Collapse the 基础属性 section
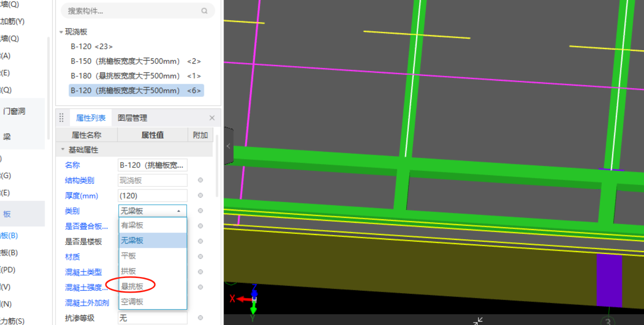The width and height of the screenshot is (644, 325). pos(62,150)
